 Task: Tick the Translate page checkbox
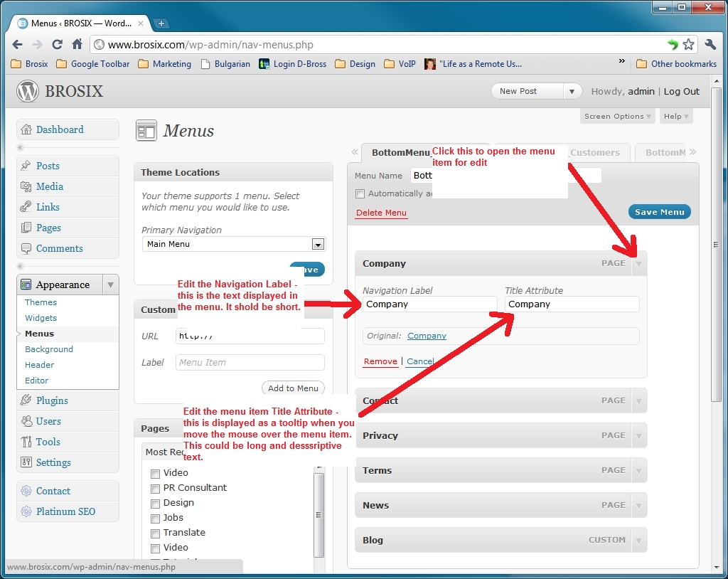pos(155,533)
